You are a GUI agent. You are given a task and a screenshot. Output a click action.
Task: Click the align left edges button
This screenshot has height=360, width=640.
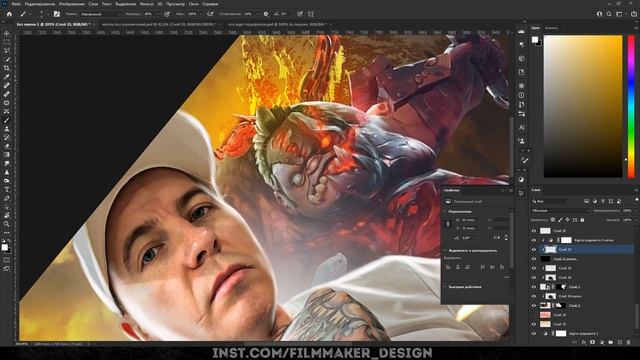448,267
